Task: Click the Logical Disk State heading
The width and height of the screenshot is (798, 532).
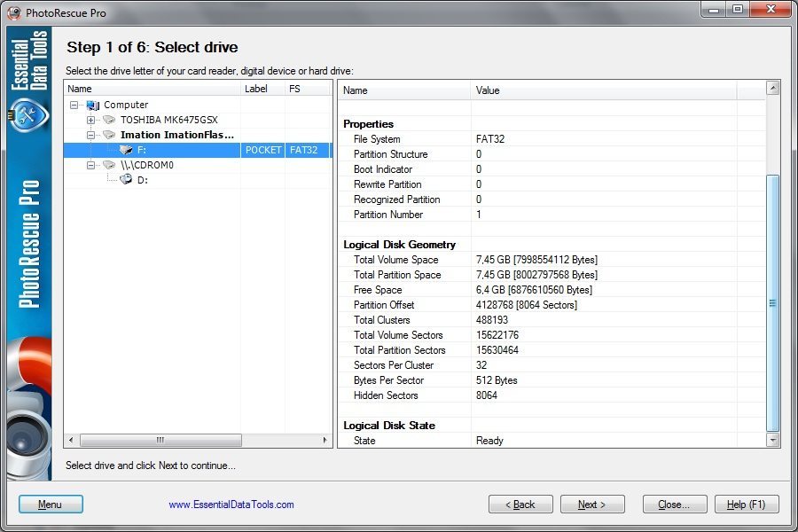Action: (389, 426)
